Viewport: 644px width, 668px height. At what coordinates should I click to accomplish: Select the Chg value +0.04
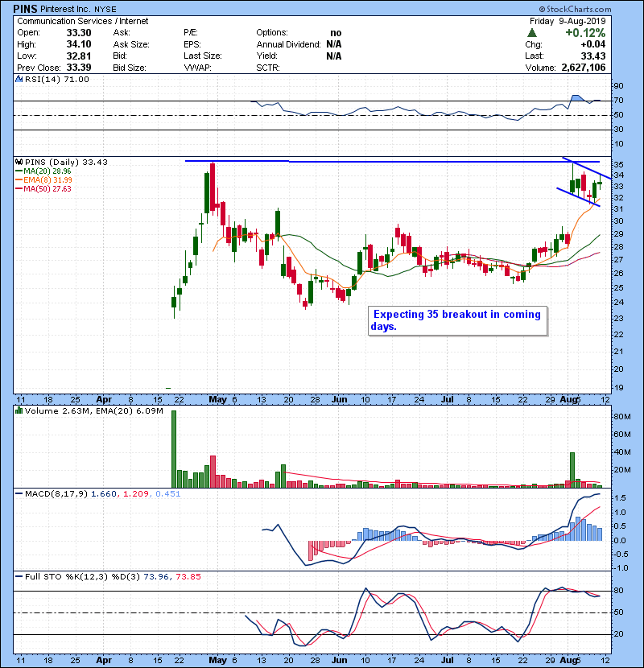point(592,44)
